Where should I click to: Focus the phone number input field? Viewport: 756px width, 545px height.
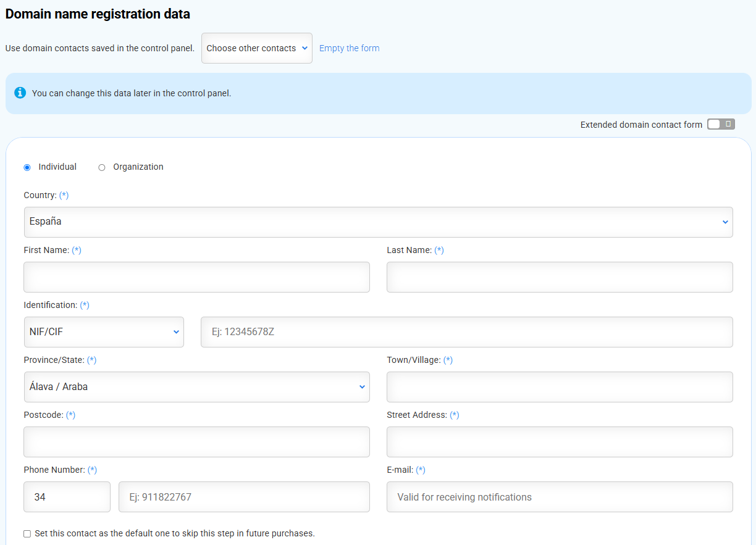coord(244,497)
